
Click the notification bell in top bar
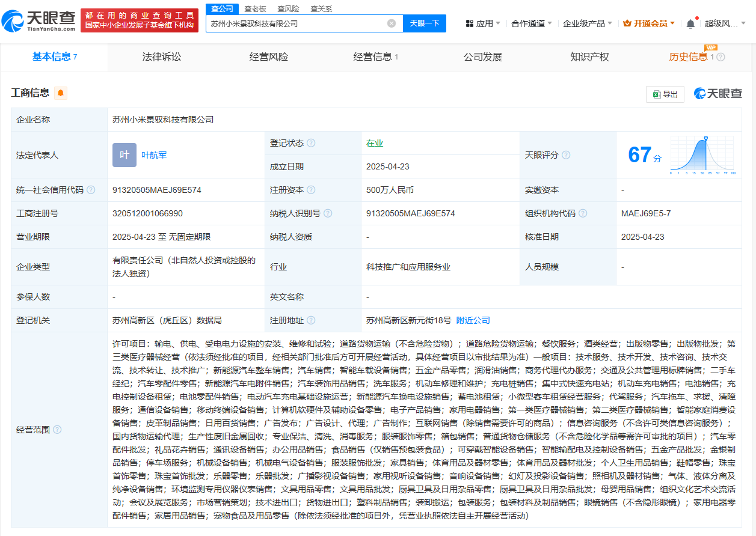pyautogui.click(x=690, y=23)
